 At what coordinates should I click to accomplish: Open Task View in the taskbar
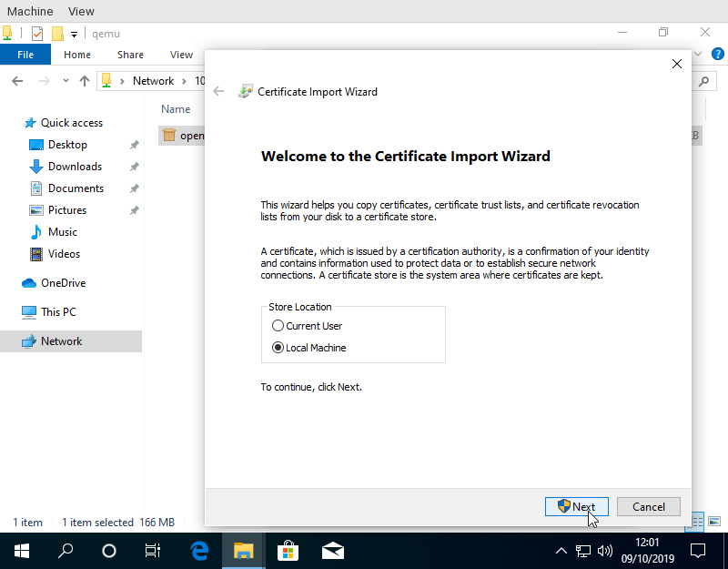[153, 551]
